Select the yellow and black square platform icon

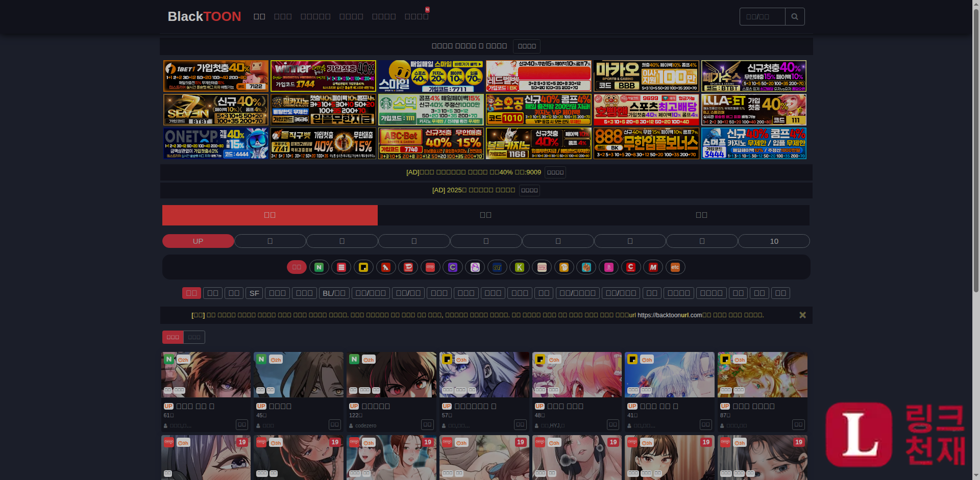[x=363, y=267]
